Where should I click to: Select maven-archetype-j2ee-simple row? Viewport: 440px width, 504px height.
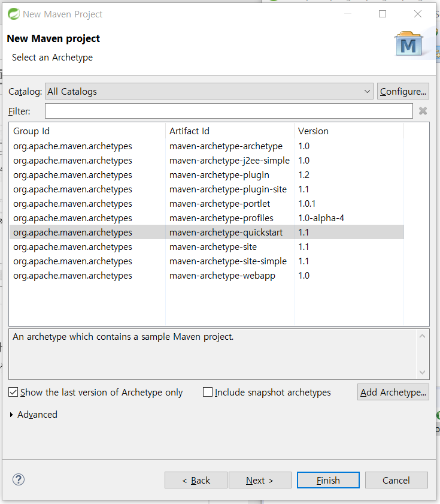pyautogui.click(x=207, y=161)
